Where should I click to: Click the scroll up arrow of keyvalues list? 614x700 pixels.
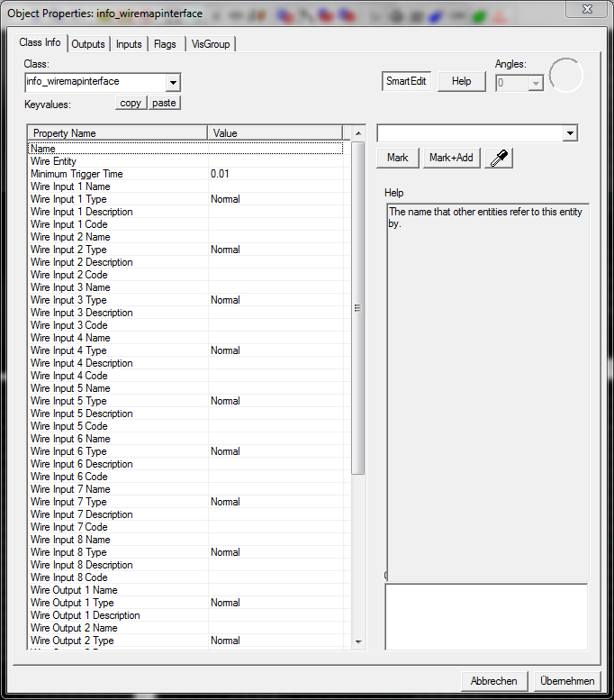pos(358,133)
